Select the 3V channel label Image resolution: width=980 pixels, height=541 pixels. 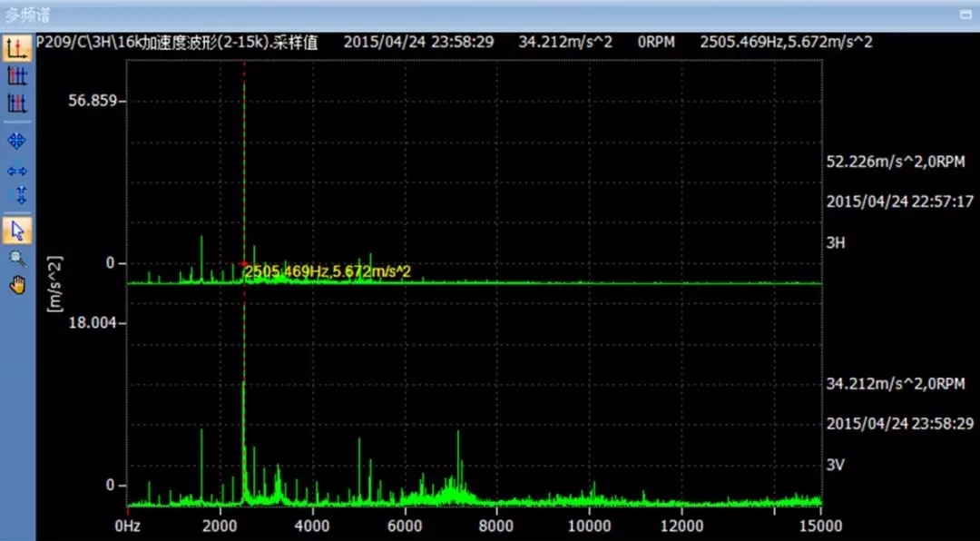point(836,465)
